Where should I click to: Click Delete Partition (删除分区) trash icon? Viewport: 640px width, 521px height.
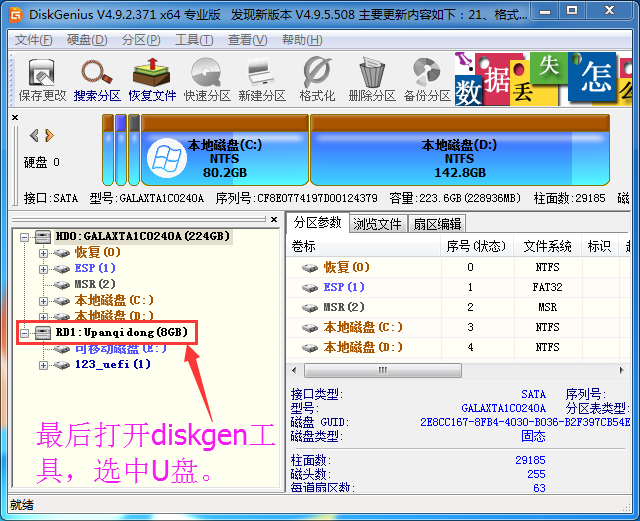(x=372, y=80)
